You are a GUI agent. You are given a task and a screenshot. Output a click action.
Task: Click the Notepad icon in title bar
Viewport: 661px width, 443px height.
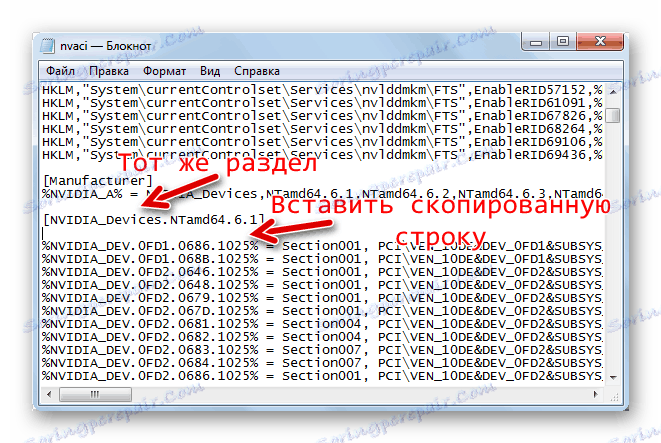pos(48,45)
